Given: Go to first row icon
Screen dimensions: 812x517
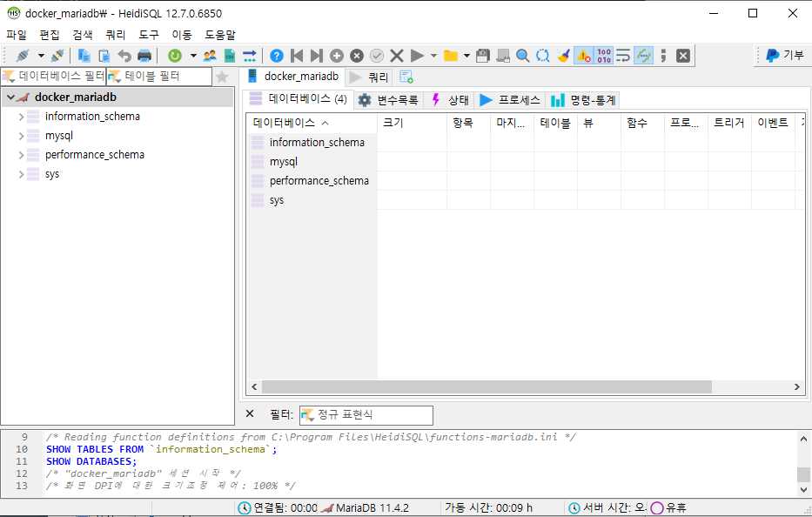Looking at the screenshot, I should tap(297, 56).
